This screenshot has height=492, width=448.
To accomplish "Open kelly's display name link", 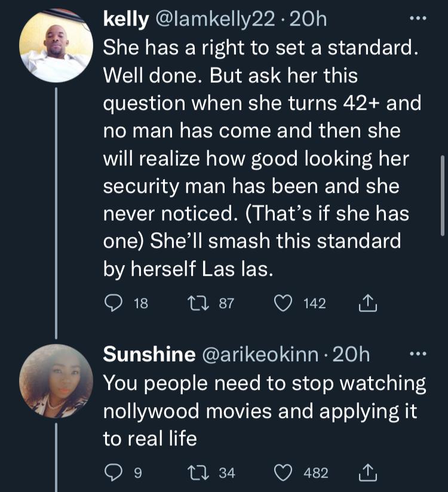I will click(127, 20).
